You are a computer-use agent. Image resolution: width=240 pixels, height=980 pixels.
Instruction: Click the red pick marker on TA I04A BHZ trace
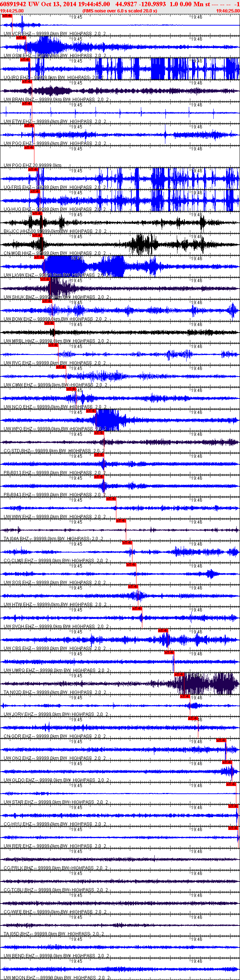[121, 521]
